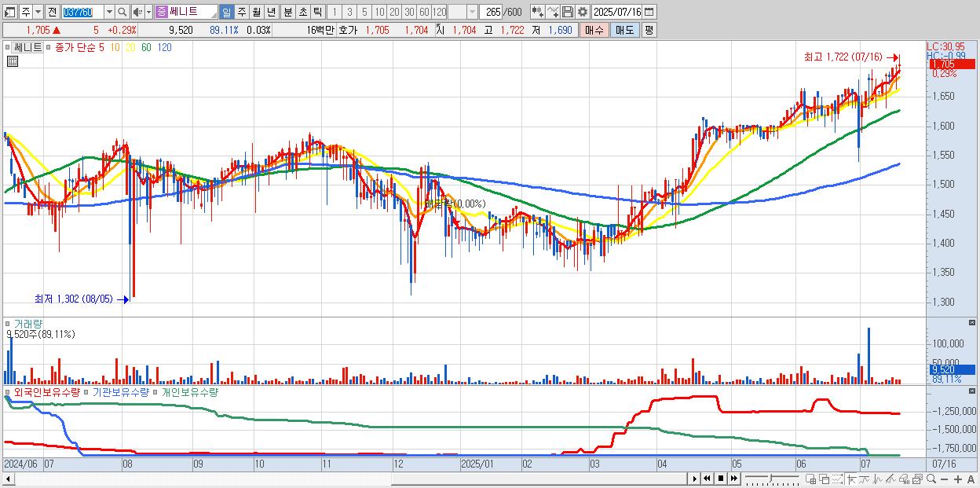Click the minus zoom-out icon at bottom-right
The image size is (980, 488).
(945, 479)
